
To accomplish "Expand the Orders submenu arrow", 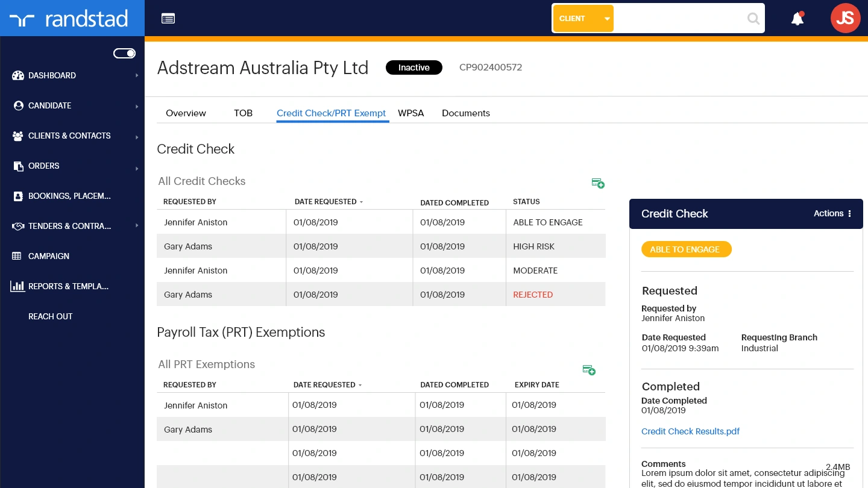I will [x=137, y=168].
